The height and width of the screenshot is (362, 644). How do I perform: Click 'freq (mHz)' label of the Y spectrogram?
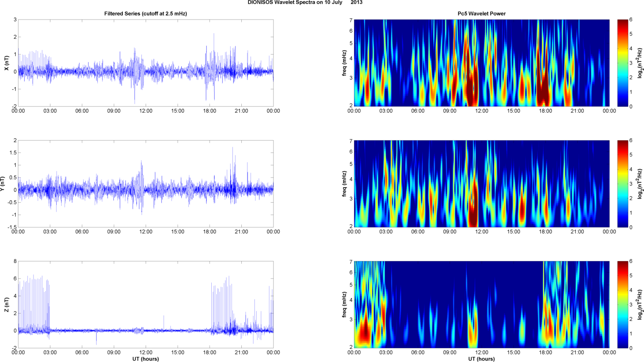344,184
